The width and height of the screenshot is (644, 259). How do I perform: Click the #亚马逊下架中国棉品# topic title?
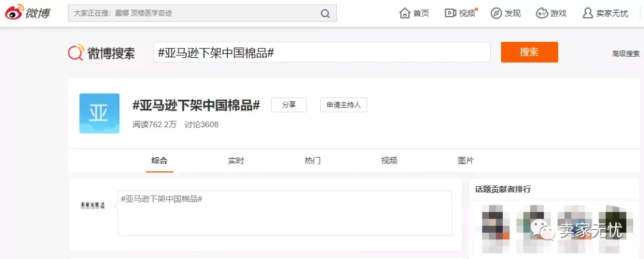point(196,105)
